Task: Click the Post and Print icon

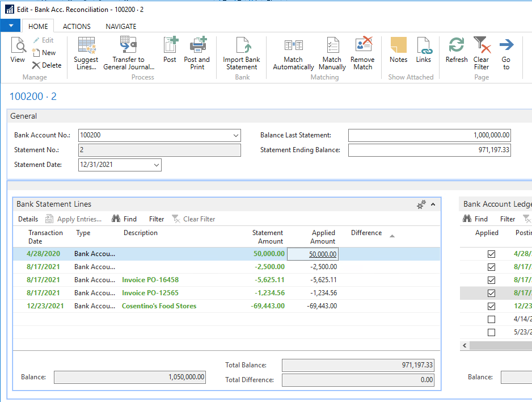Action: point(197,46)
